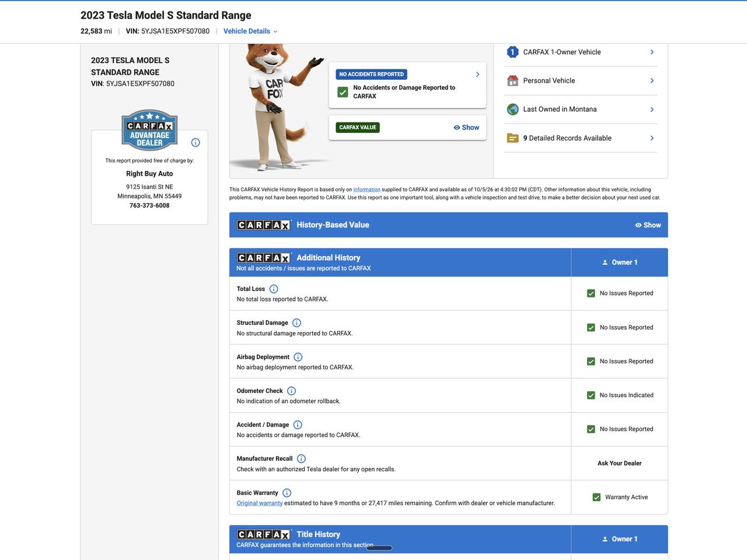
Task: Open info icon next to Manufacturer Recall
Action: click(x=301, y=459)
